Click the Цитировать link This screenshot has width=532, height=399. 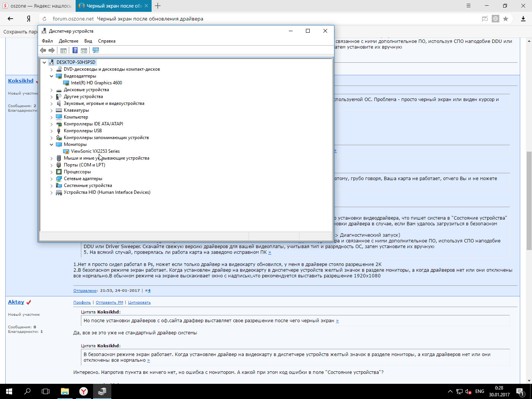139,302
